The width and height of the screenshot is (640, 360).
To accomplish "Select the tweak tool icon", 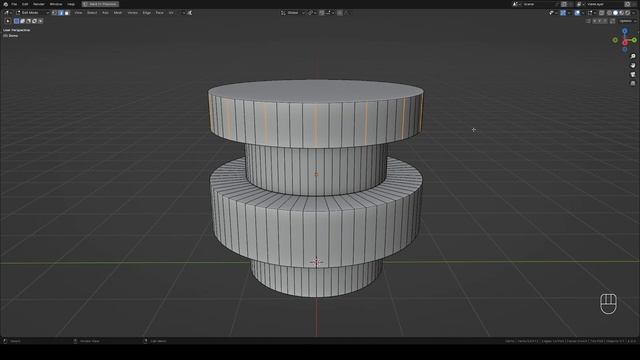I will click(x=8, y=21).
